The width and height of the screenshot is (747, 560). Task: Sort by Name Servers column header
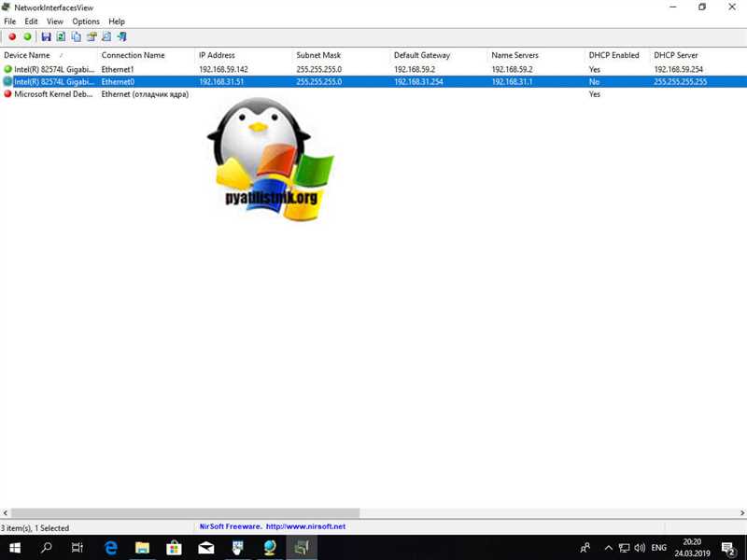pyautogui.click(x=536, y=55)
